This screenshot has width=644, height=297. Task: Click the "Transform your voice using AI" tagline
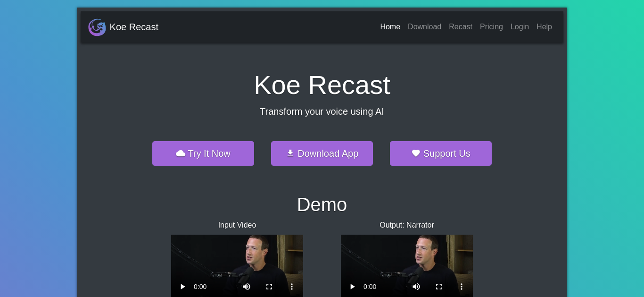coord(322,112)
